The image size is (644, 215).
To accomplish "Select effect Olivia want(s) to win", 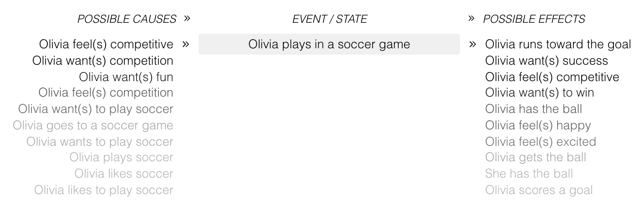I will [x=539, y=92].
